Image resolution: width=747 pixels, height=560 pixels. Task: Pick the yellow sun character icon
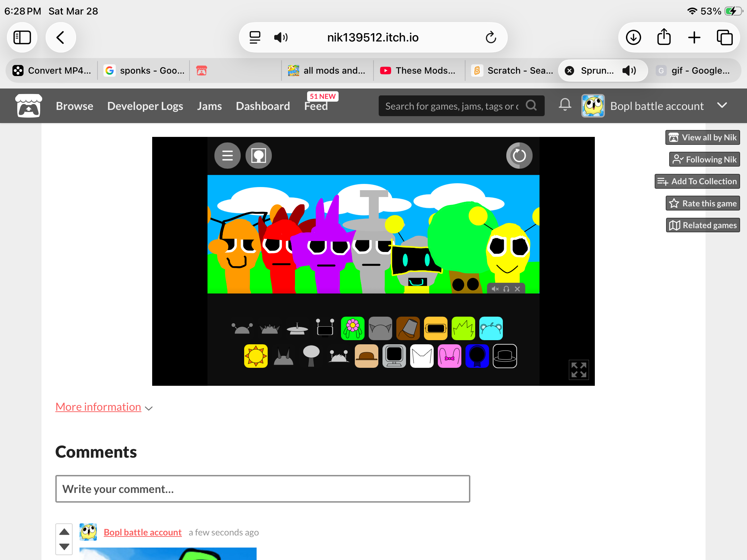point(256,356)
